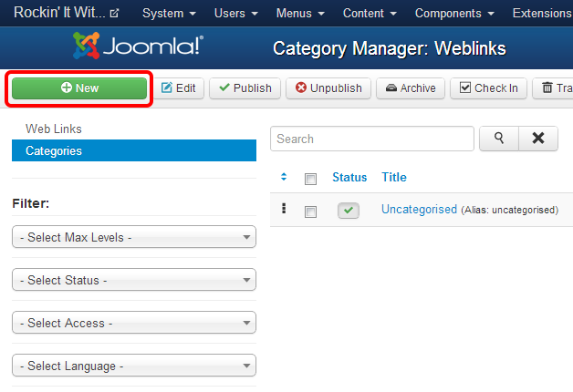Open the Extensions menu
The image size is (573, 392).
coord(542,13)
